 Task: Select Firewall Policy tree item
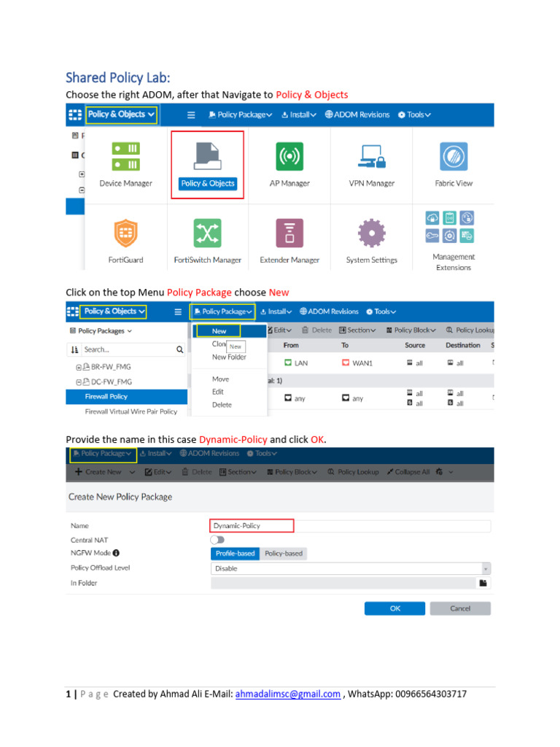tap(127, 397)
